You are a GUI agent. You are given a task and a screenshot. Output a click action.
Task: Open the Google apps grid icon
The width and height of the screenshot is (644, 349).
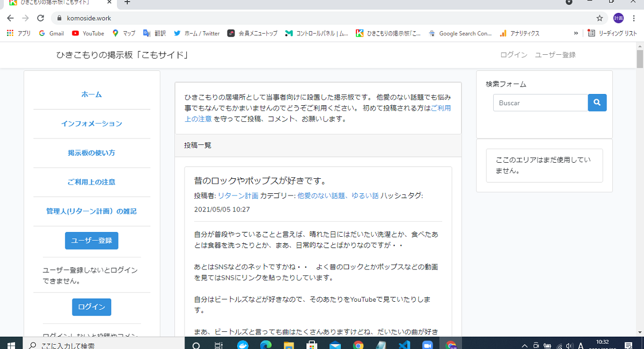(10, 33)
